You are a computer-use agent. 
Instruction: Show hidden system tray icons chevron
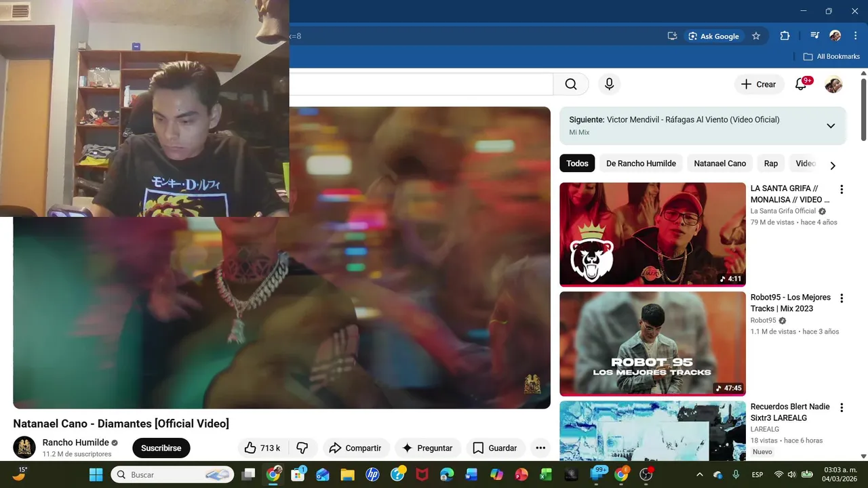[700, 474]
